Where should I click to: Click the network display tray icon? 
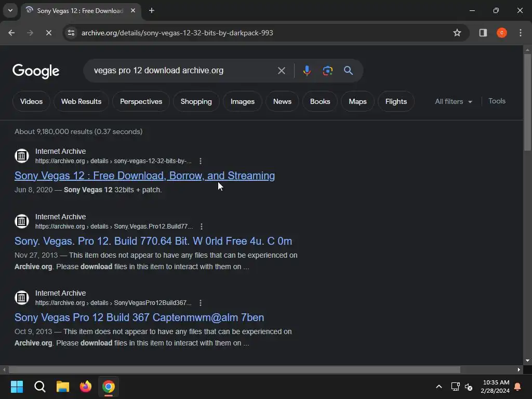click(x=455, y=387)
